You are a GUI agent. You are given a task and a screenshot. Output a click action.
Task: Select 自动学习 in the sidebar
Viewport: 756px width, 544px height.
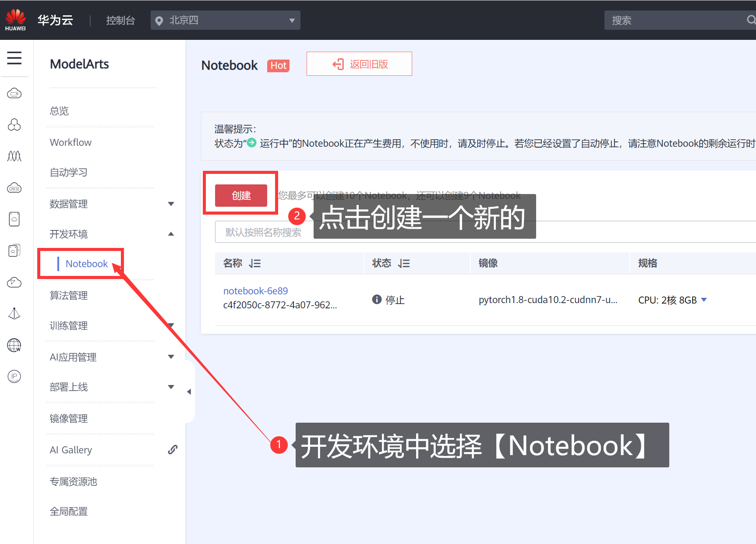click(x=68, y=172)
